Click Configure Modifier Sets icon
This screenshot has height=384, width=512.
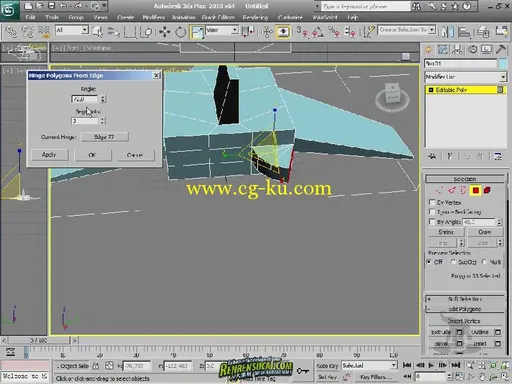[498, 156]
